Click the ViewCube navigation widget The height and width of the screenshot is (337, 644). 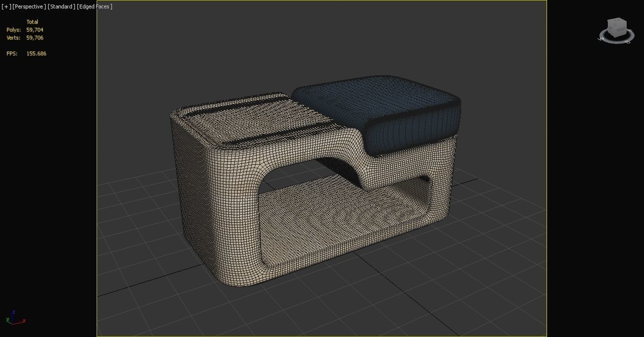617,27
